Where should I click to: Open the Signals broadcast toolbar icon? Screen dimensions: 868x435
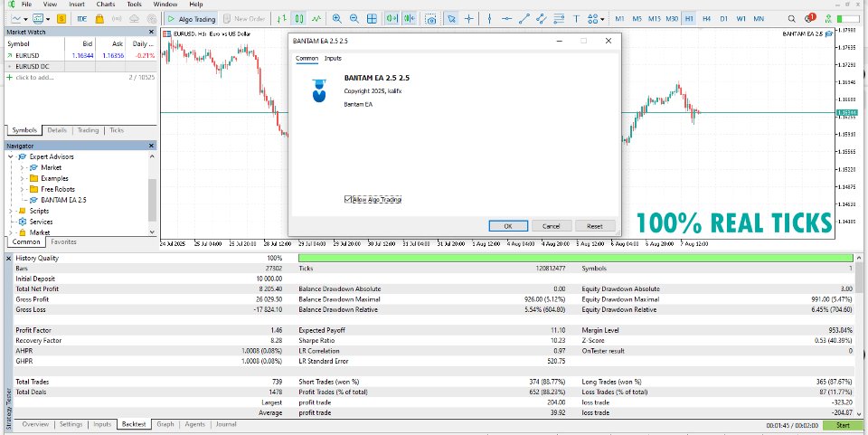(x=117, y=19)
